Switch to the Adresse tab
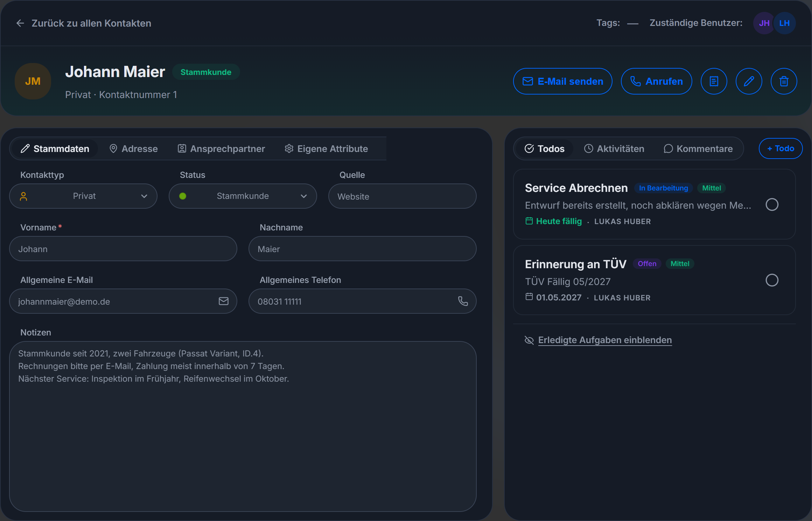The width and height of the screenshot is (812, 521). [133, 148]
